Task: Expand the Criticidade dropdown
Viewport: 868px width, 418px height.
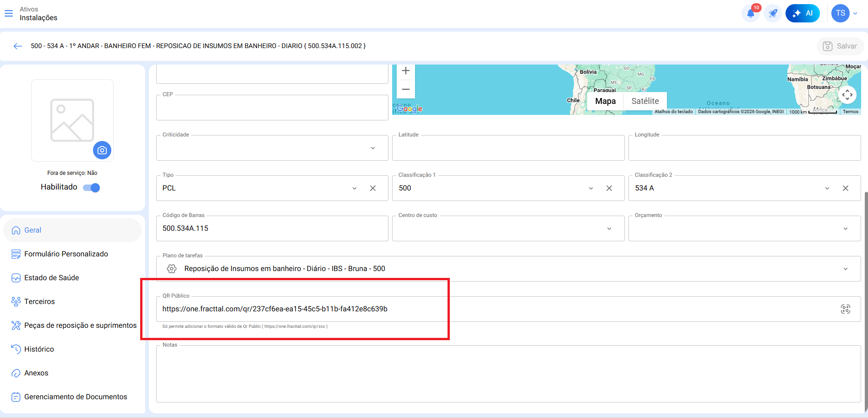Action: tap(372, 148)
